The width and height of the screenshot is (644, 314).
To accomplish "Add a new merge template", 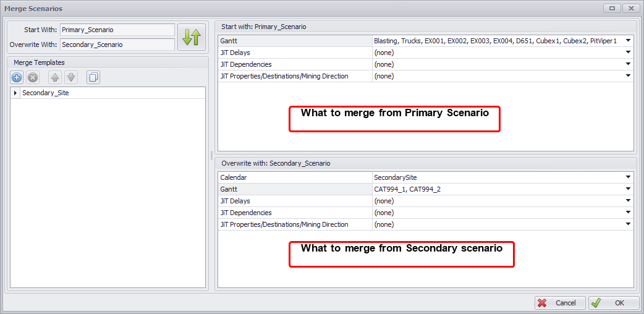I will click(17, 77).
